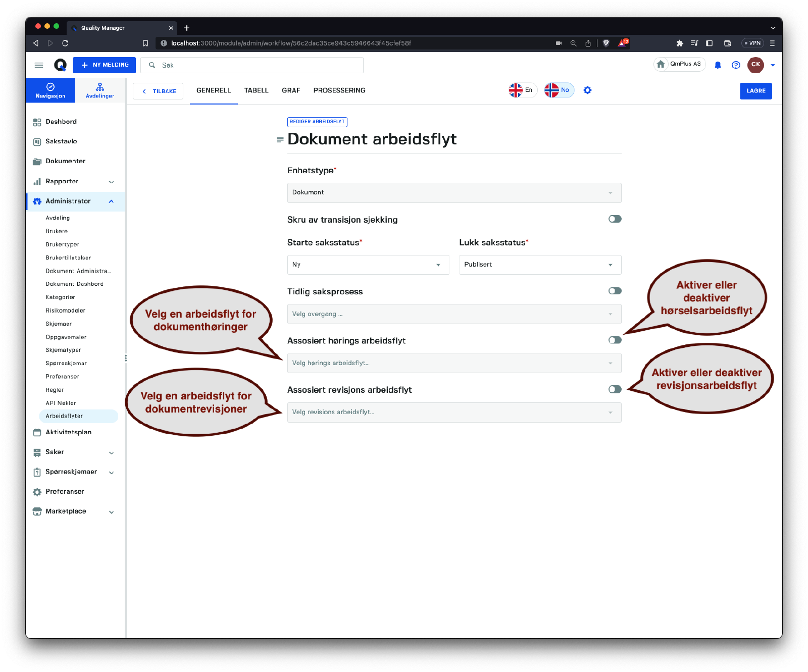Go back with the TILBAKE button

tap(159, 91)
